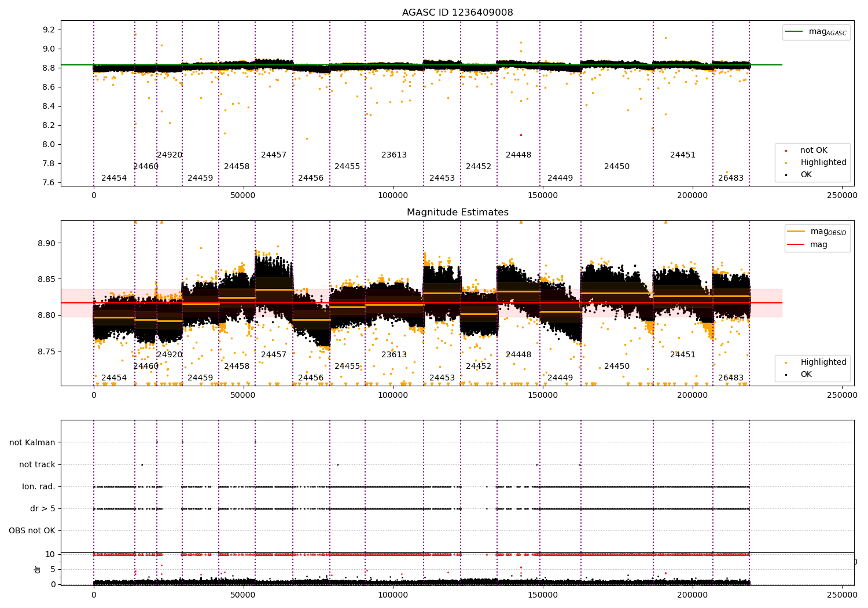This screenshot has width=868, height=608.
Task: Click 26483 in the Magnitude Estimates plot
Action: click(731, 378)
